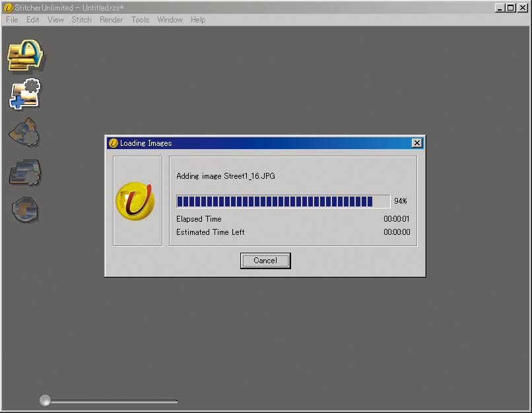The image size is (532, 413).
Task: Click the 94% progress value
Action: [401, 201]
